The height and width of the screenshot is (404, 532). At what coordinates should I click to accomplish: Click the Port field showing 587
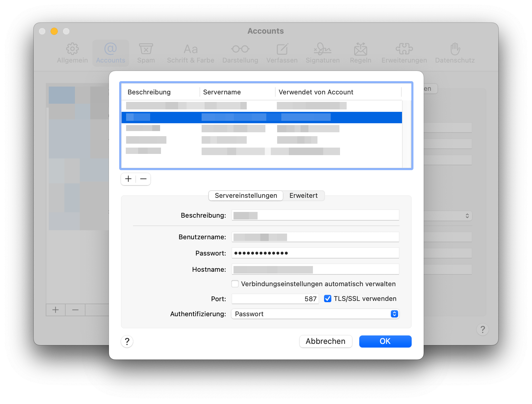click(x=275, y=299)
